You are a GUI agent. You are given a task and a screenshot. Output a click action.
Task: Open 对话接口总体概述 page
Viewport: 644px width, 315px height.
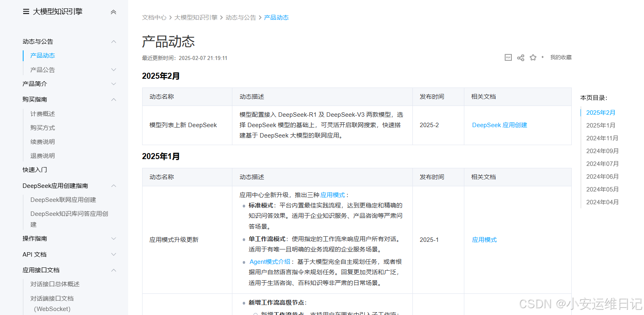coord(55,284)
